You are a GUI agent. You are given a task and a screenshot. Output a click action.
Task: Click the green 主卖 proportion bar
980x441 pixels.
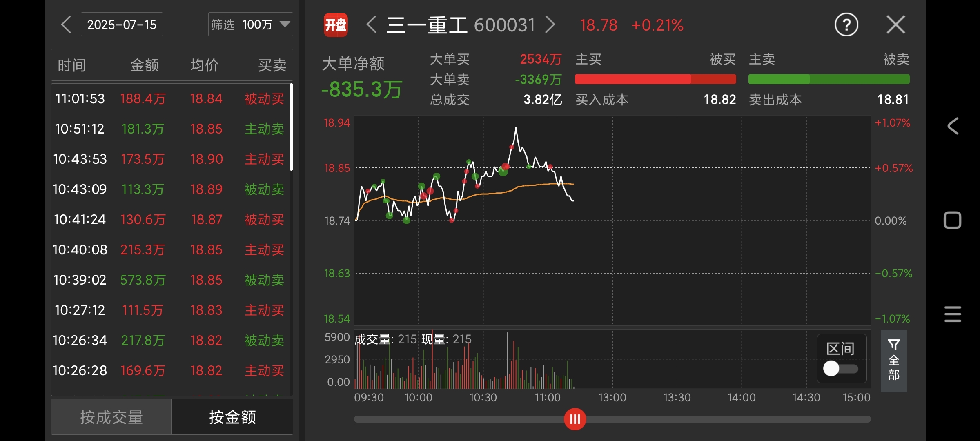coord(829,79)
